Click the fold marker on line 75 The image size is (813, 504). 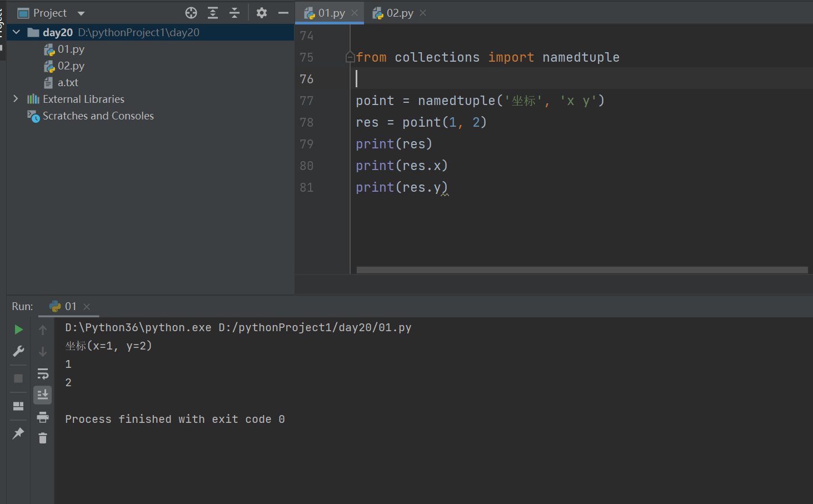350,57
